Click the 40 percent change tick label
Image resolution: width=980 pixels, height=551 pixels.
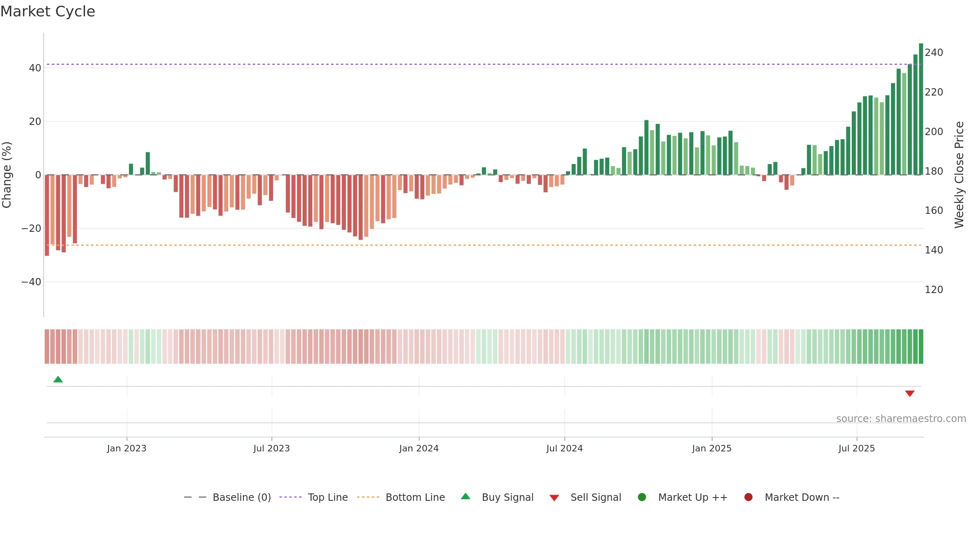coord(35,68)
